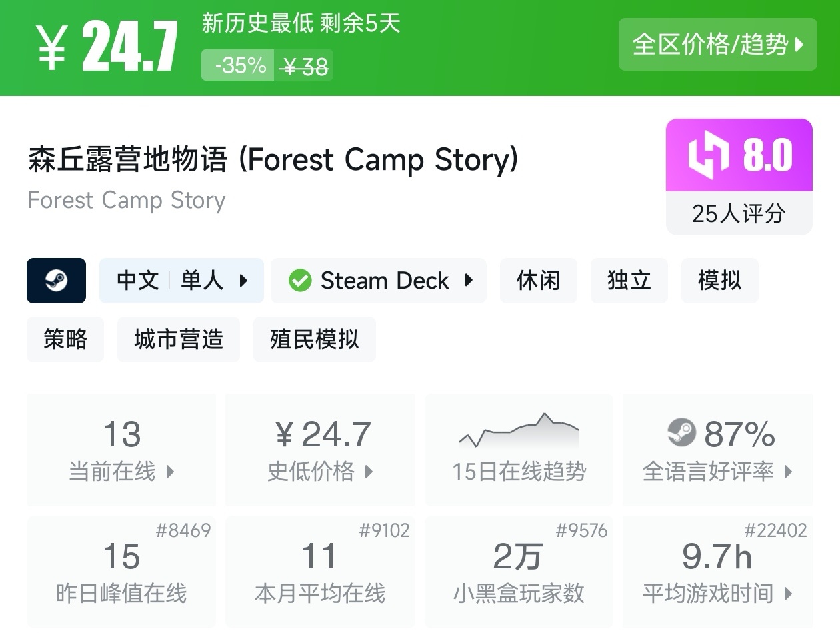Click the -35% discount badge

[238, 65]
